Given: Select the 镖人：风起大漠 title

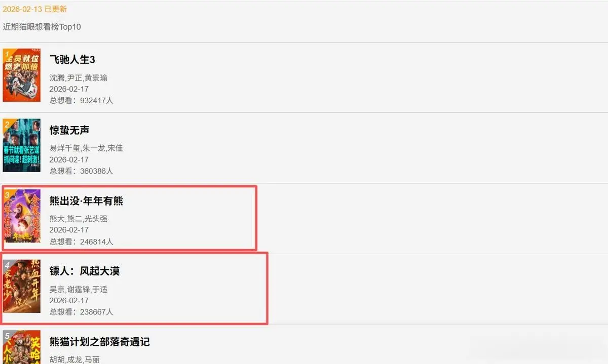Looking at the screenshot, I should pyautogui.click(x=85, y=271).
